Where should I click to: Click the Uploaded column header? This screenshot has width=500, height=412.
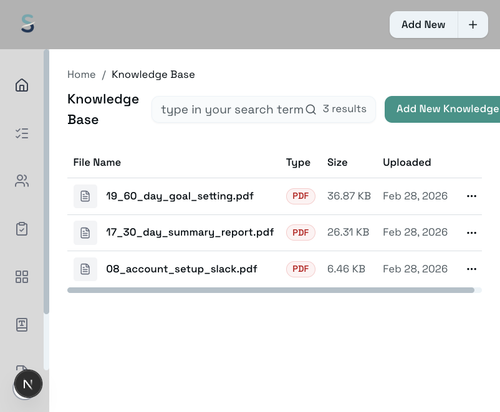tap(407, 162)
